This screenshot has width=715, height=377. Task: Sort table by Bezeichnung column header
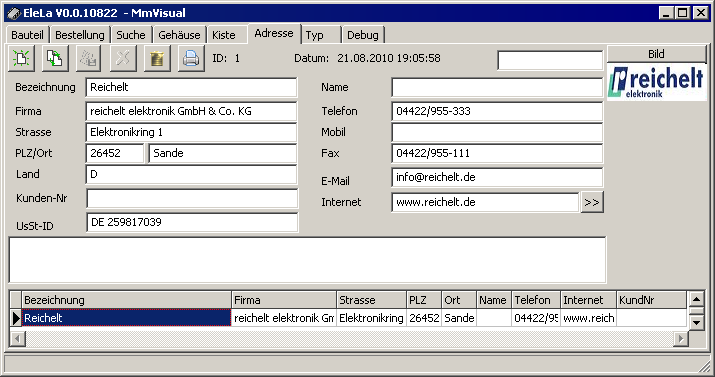coord(127,300)
